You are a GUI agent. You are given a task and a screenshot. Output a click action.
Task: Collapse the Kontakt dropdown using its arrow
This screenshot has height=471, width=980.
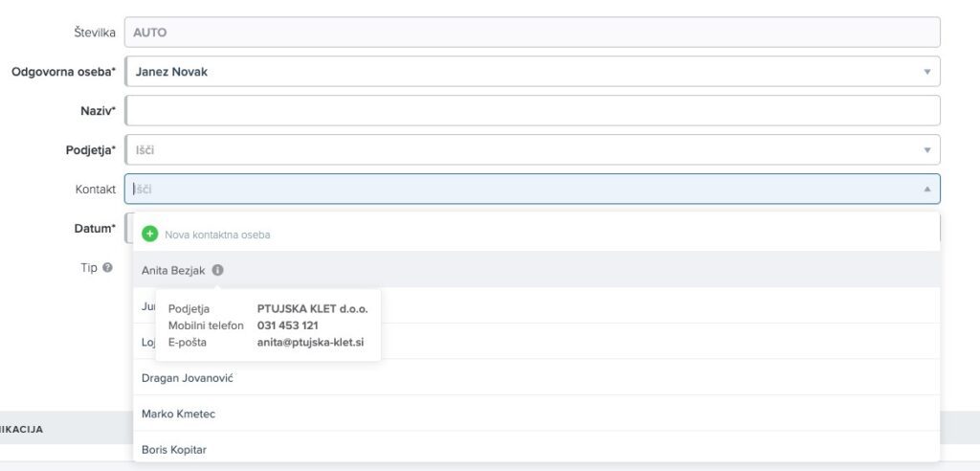[925, 190]
